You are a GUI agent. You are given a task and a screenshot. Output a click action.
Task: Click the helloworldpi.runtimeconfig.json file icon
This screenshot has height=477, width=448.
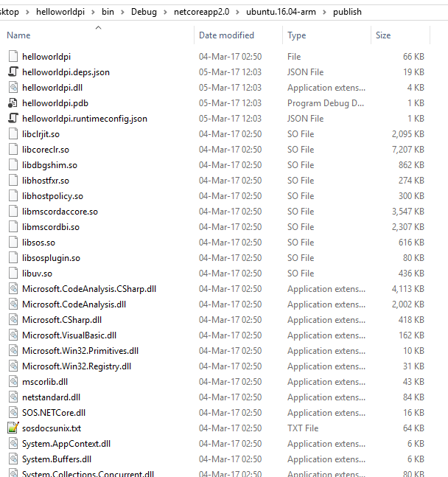pyautogui.click(x=13, y=119)
